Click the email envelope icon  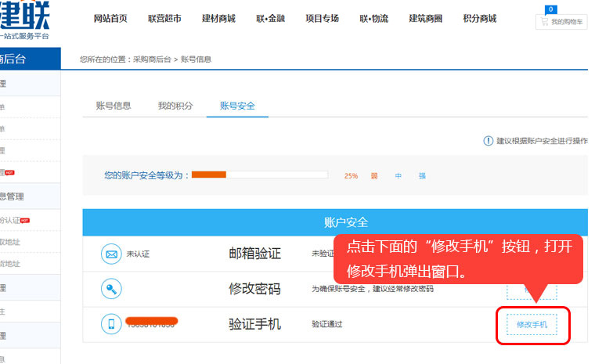(x=111, y=254)
